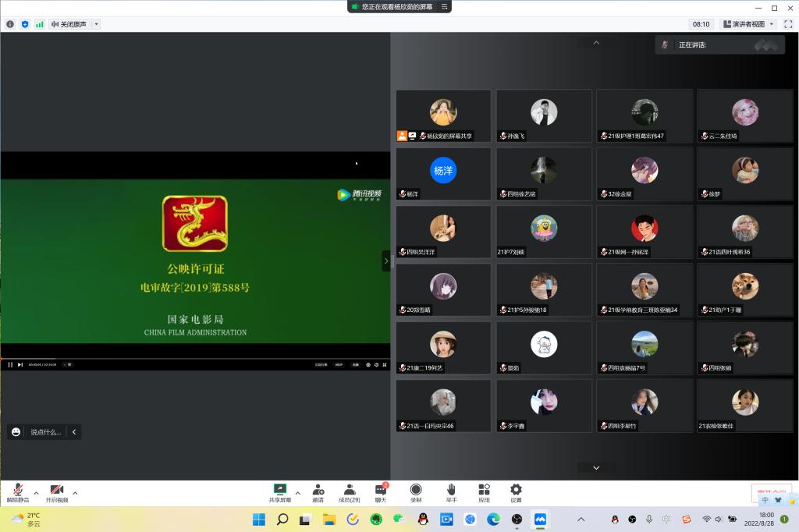799x532 pixels.
Task: Select the 32徐金星 participant tile
Action: [x=645, y=174]
